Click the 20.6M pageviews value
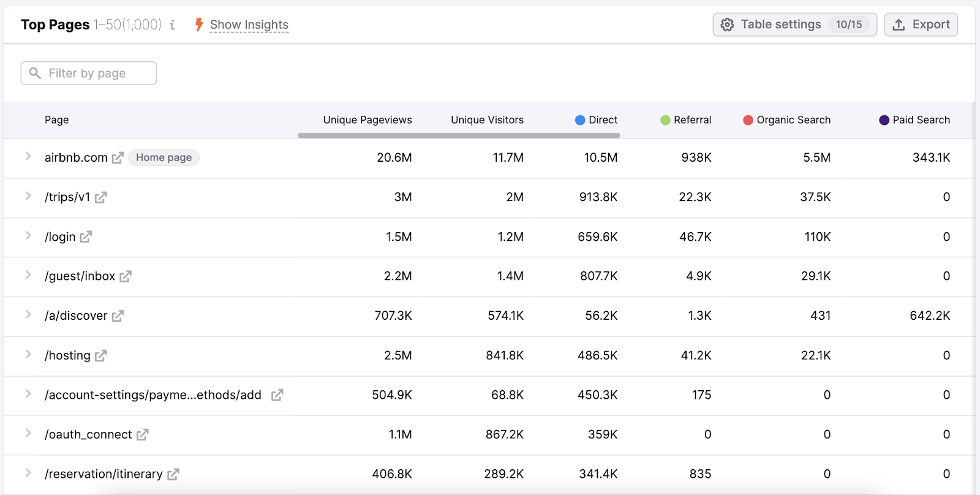980x495 pixels. click(x=394, y=157)
